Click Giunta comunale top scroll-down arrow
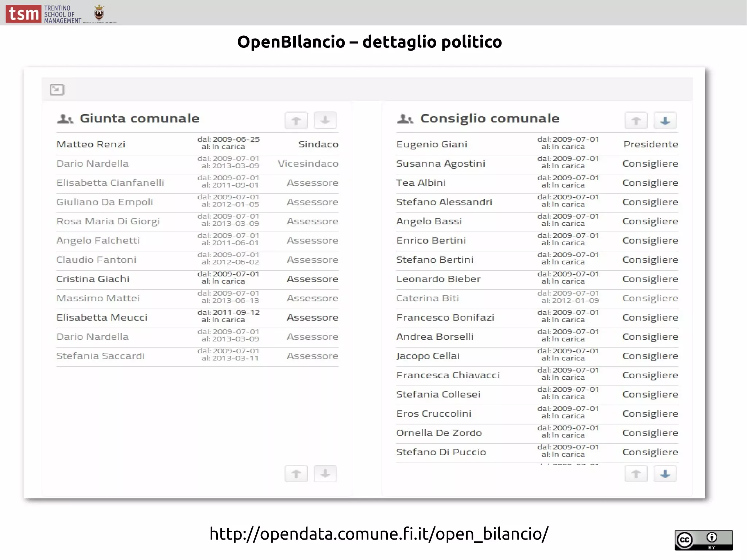The width and height of the screenshot is (747, 560). tap(325, 120)
